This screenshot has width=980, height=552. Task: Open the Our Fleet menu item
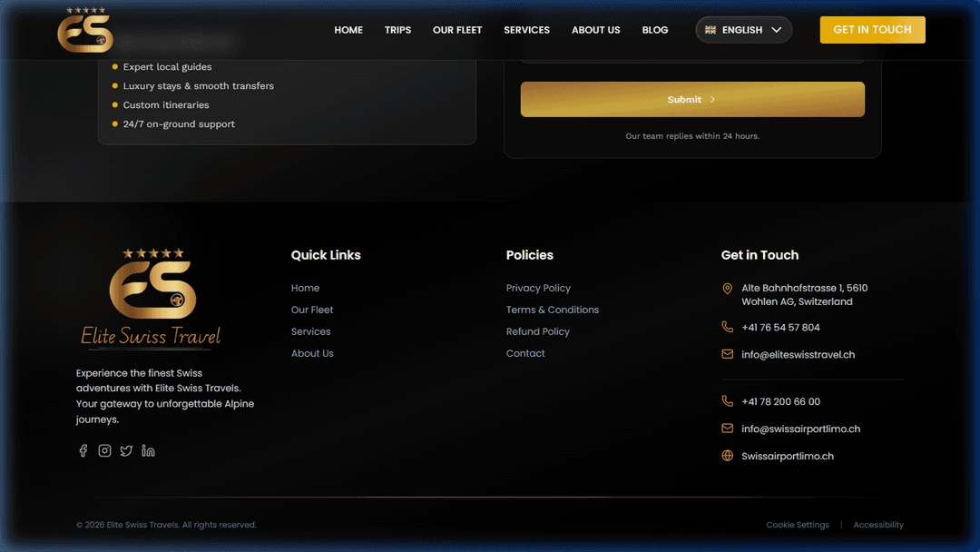(x=457, y=30)
